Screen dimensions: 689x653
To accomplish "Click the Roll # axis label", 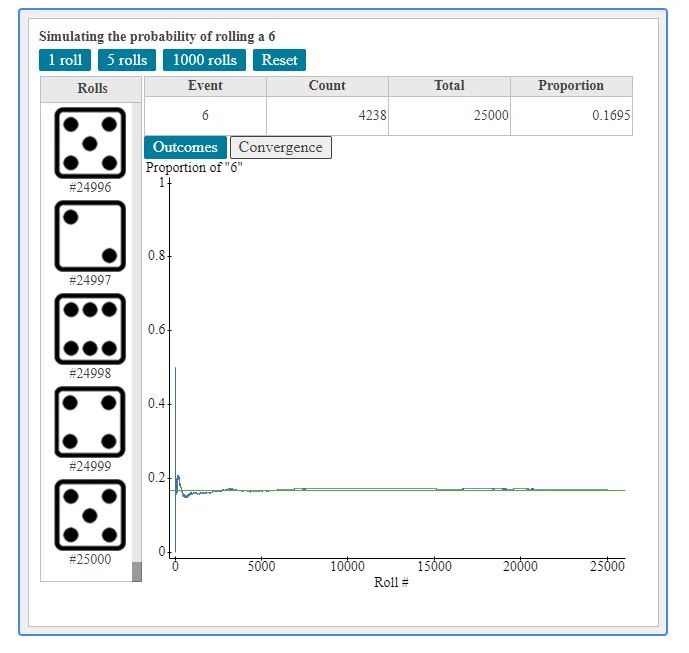I will [391, 582].
